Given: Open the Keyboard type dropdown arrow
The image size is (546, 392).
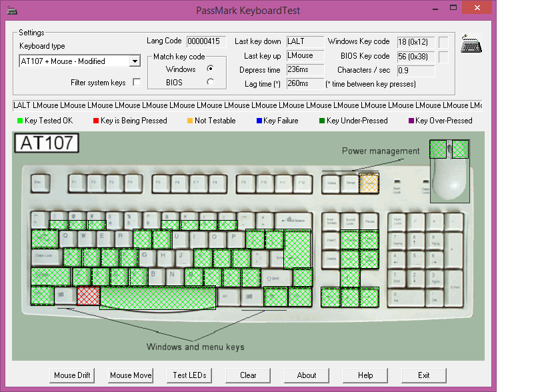Looking at the screenshot, I should [135, 61].
